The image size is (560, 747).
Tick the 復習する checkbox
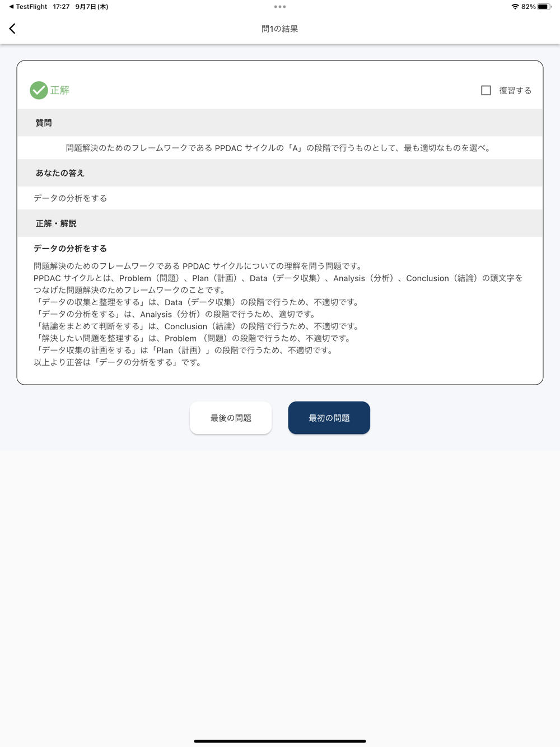[486, 90]
